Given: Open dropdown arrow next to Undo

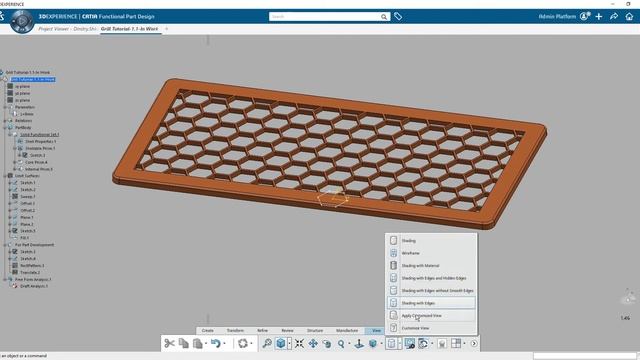Looking at the screenshot, I should (224, 344).
